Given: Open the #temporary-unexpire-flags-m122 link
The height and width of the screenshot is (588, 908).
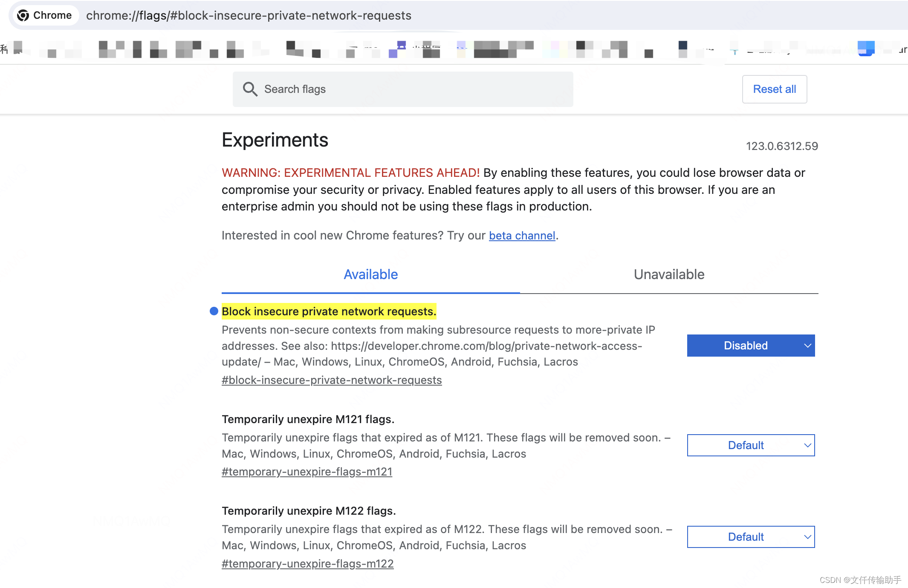Looking at the screenshot, I should pyautogui.click(x=308, y=563).
